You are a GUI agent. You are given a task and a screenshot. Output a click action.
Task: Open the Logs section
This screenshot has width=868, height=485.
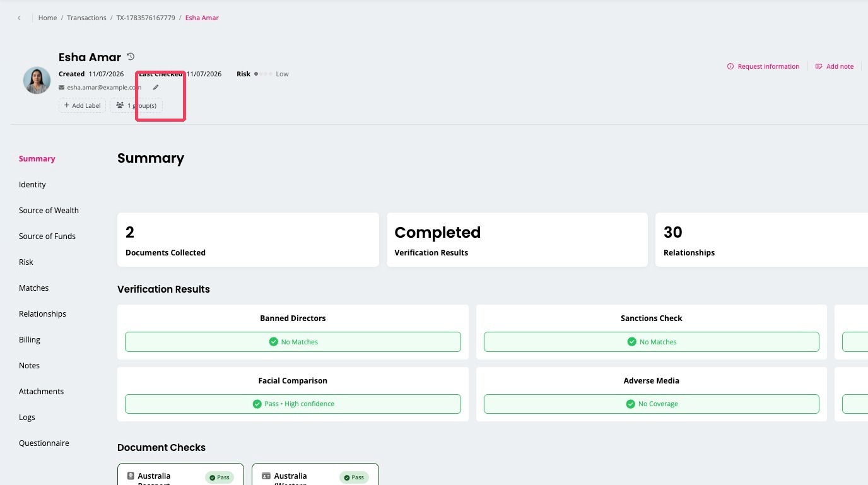click(27, 418)
